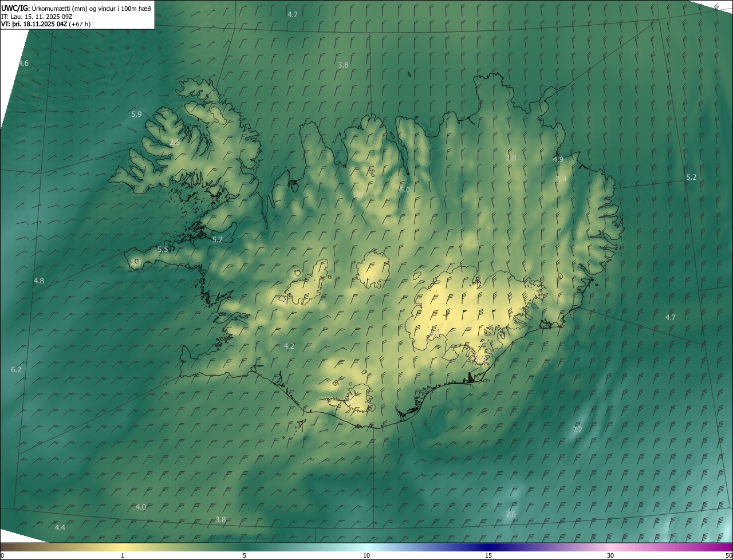Click the '(+67 h)' forecast offset text
The image size is (733, 560).
tap(80, 24)
